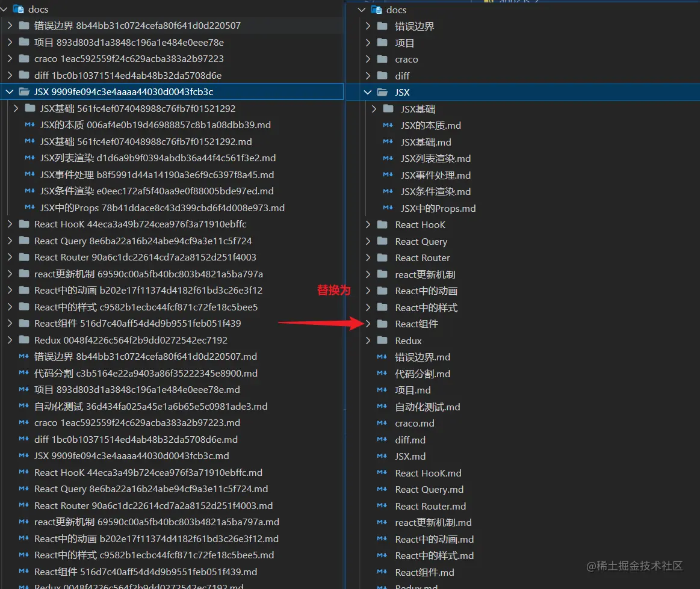This screenshot has width=700, height=589.
Task: Expand right panel React Query chevron
Action: coord(368,241)
